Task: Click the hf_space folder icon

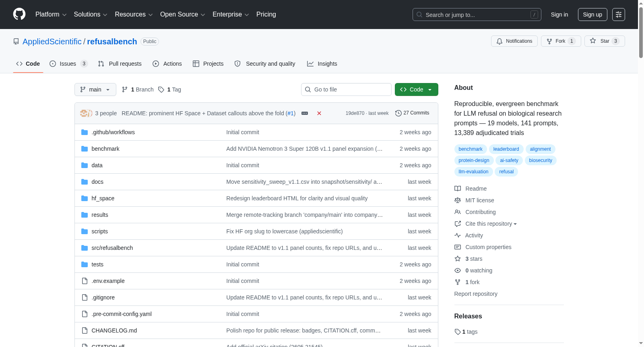Action: [85, 198]
